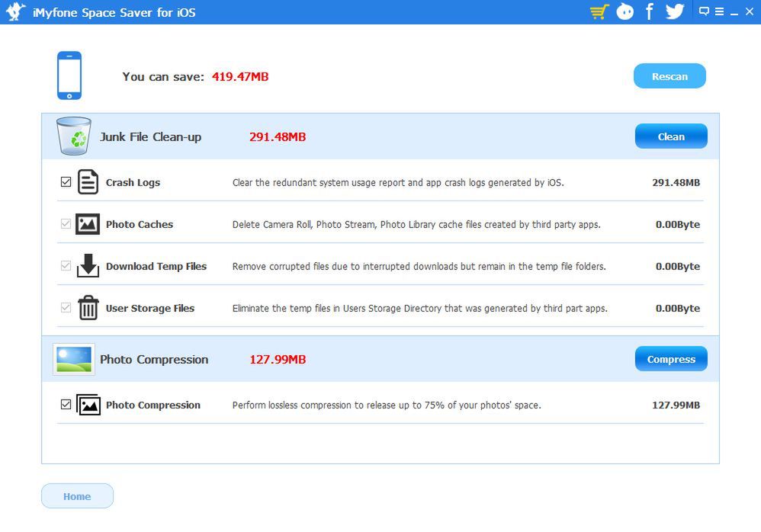Screen dimensions: 761x532
Task: Click the Junk File Clean-up recycle bin icon
Action: [x=73, y=136]
